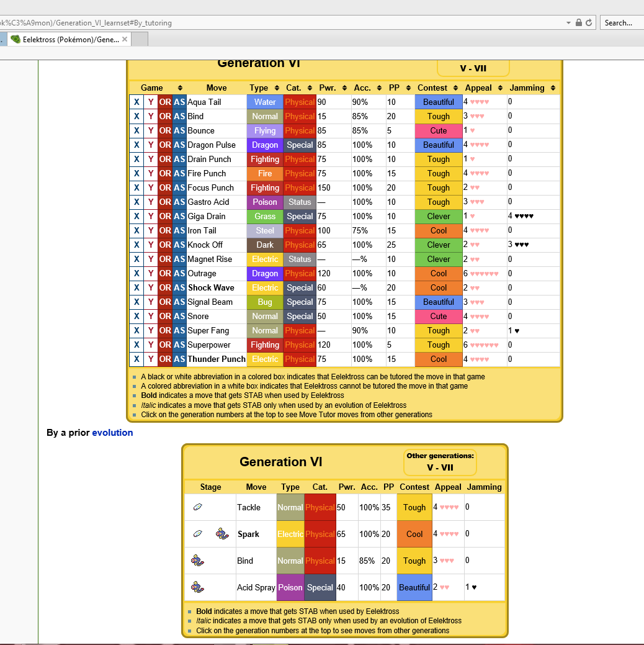Click the Eelektrik sprite in Bind row
The image size is (644, 645).
coord(198,561)
